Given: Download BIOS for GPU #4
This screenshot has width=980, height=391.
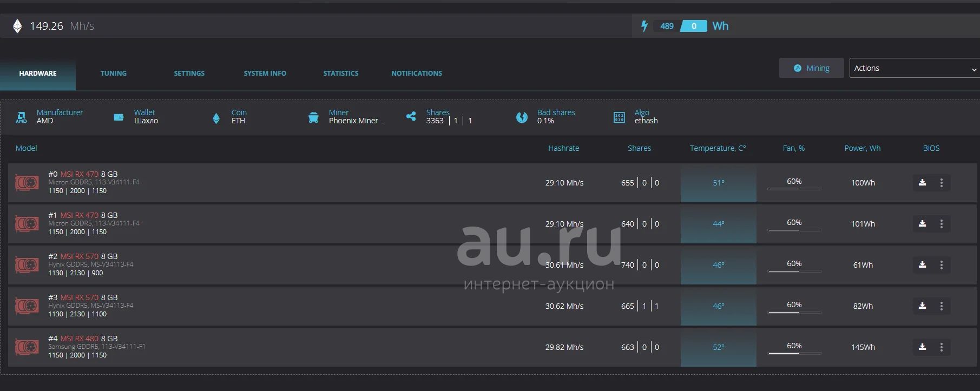Looking at the screenshot, I should click(x=923, y=347).
